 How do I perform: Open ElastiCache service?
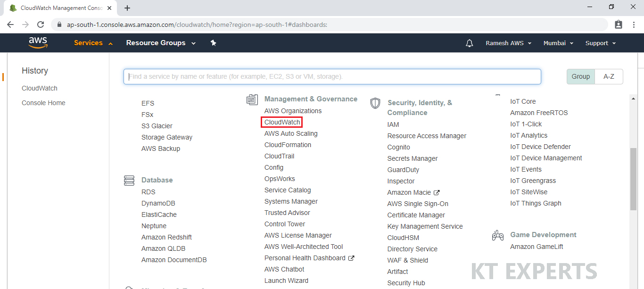point(159,215)
